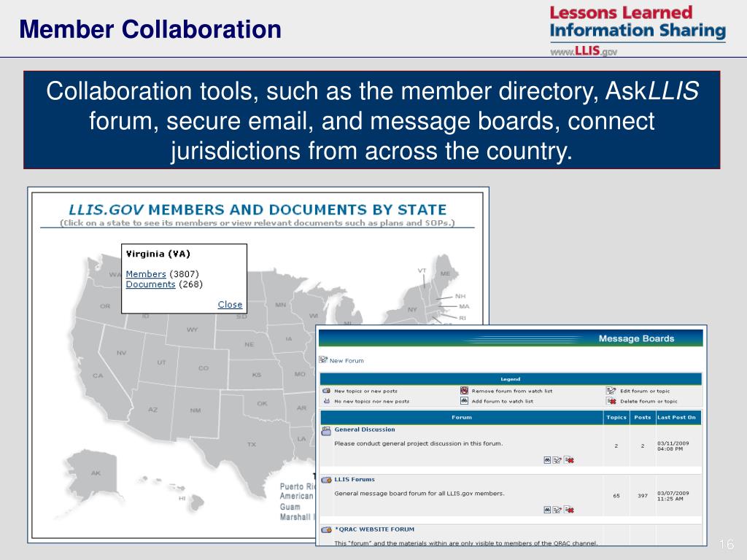Select Alaska on the state map
This screenshot has height=560, width=747.
click(x=96, y=472)
